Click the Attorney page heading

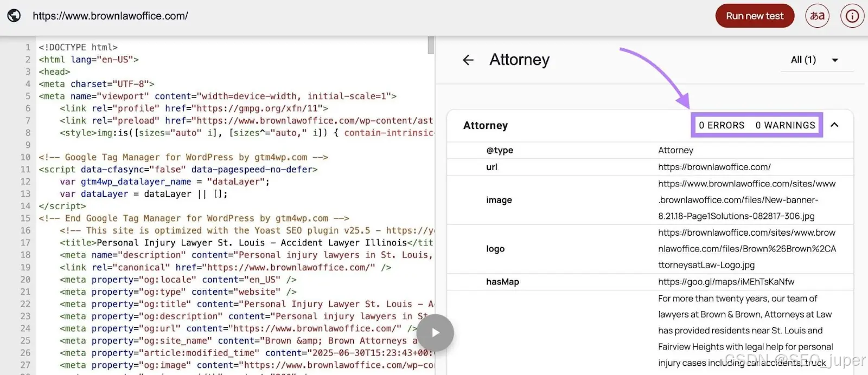(x=519, y=60)
